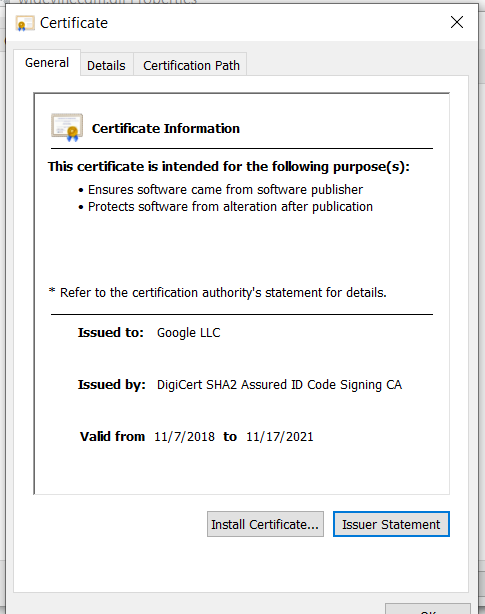
Task: Select the General tab
Action: point(47,63)
